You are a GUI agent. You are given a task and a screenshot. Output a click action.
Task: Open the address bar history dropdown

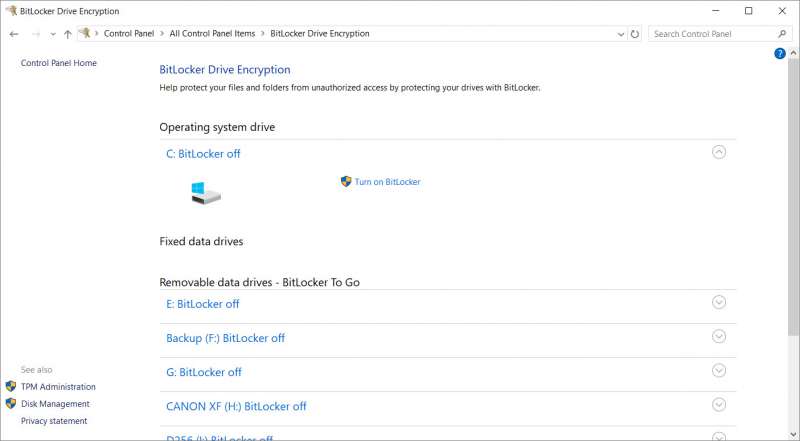[x=620, y=34]
